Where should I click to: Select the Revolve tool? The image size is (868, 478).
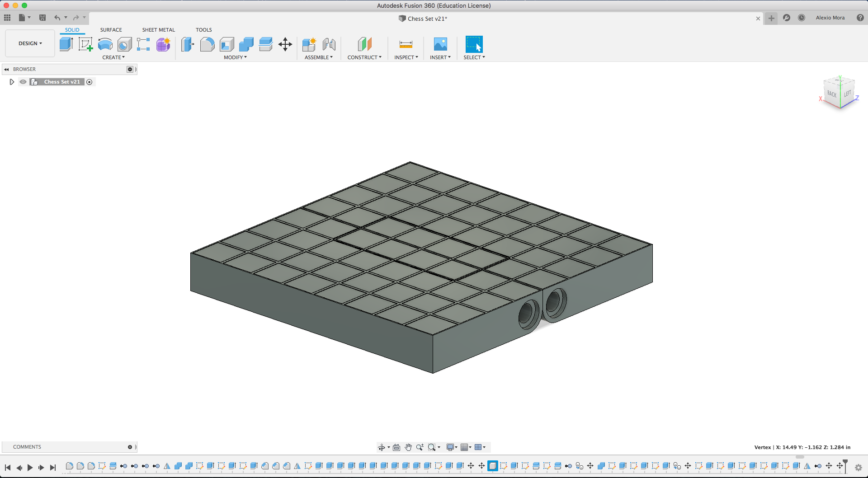105,44
